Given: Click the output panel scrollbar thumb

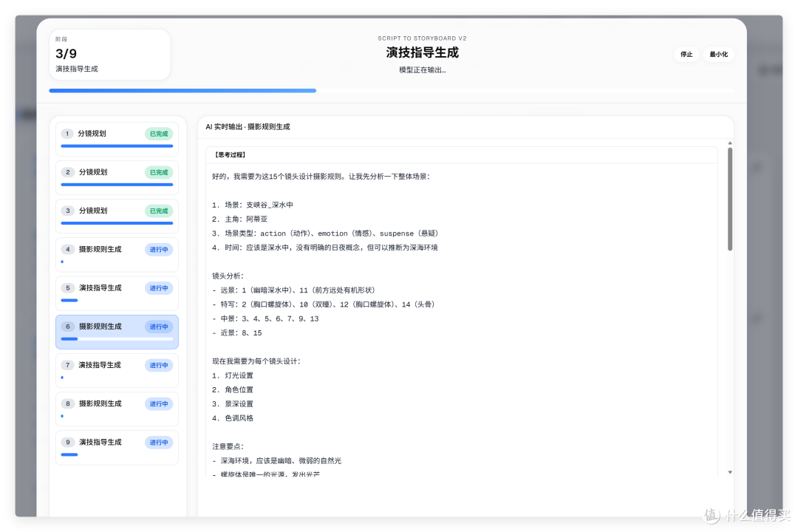Looking at the screenshot, I should [730, 199].
